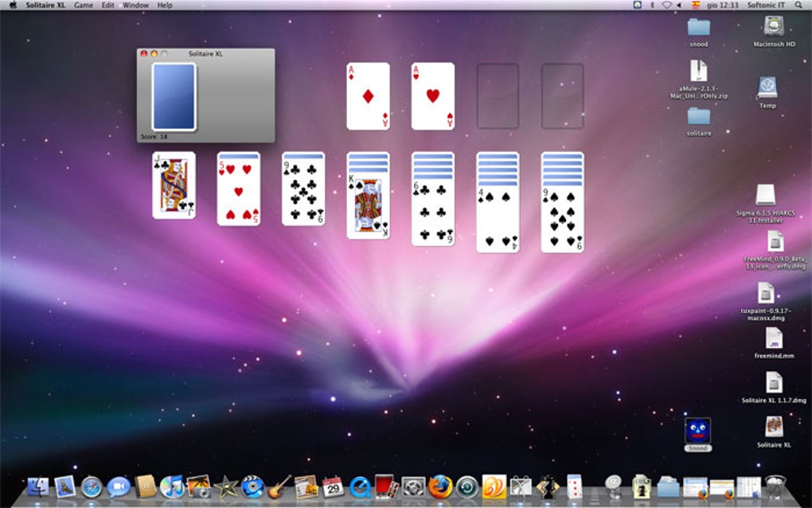Open Time Machine from the Dock
Image resolution: width=812 pixels, height=508 pixels.
tap(467, 487)
